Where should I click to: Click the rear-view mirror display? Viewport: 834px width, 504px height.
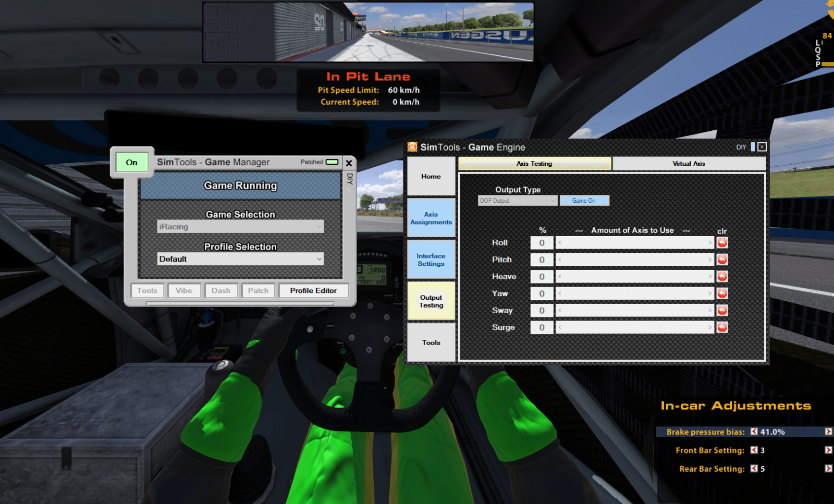pos(369,32)
